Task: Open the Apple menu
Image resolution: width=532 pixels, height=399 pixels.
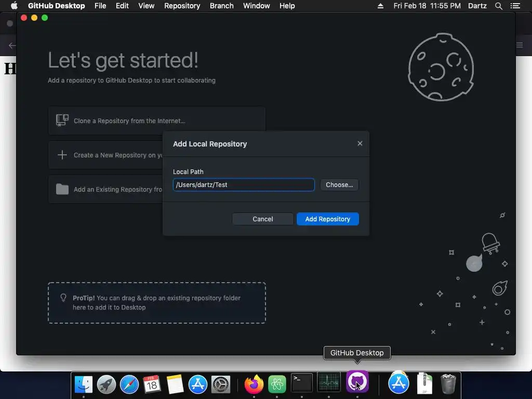Action: (x=14, y=6)
